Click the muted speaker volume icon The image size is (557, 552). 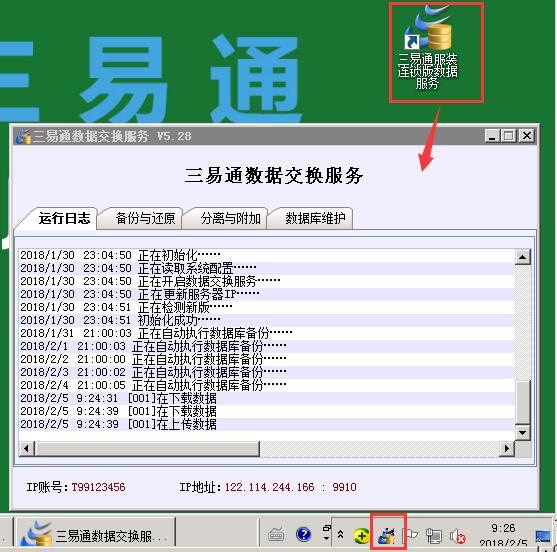tap(457, 536)
